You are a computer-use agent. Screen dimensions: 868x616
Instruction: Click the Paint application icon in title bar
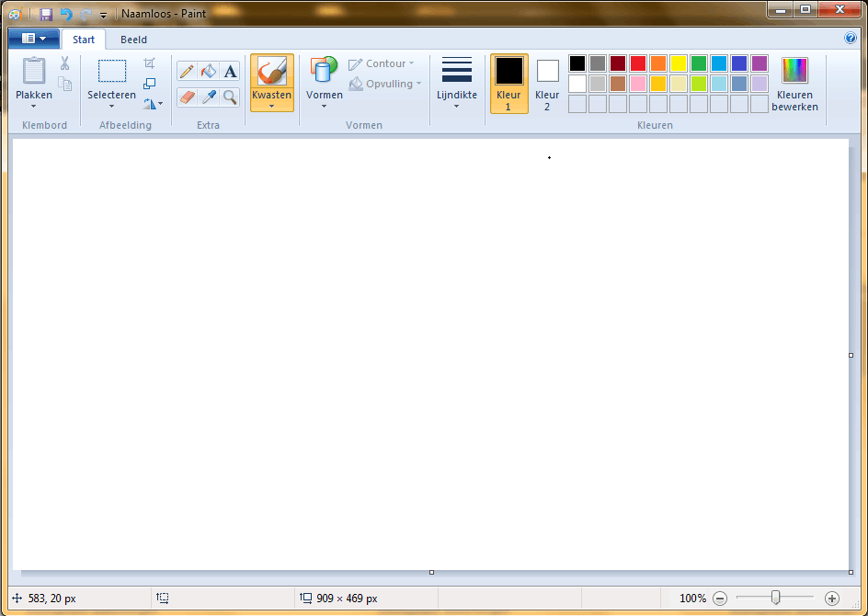tap(16, 14)
